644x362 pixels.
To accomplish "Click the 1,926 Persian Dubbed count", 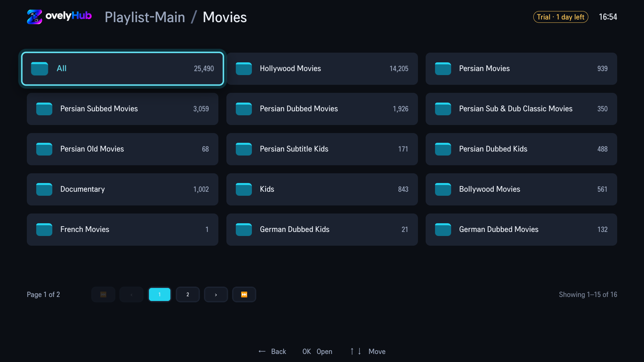I will [x=400, y=109].
